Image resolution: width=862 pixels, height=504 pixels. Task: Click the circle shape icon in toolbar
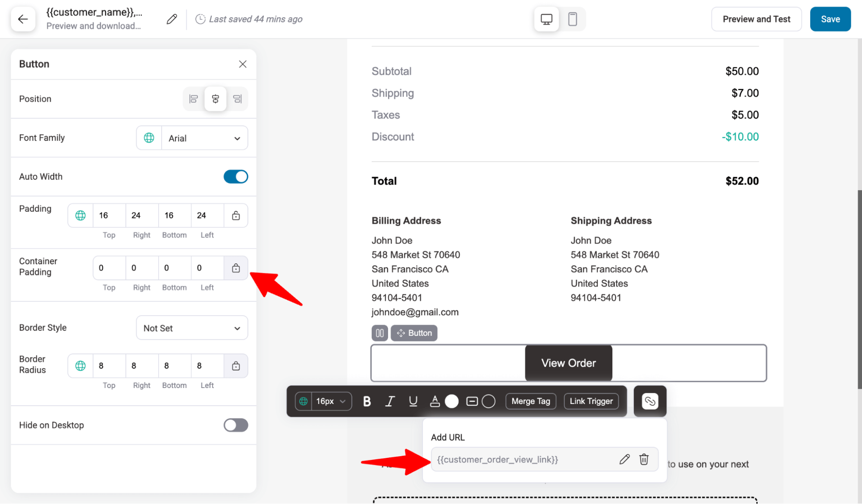coord(489,401)
